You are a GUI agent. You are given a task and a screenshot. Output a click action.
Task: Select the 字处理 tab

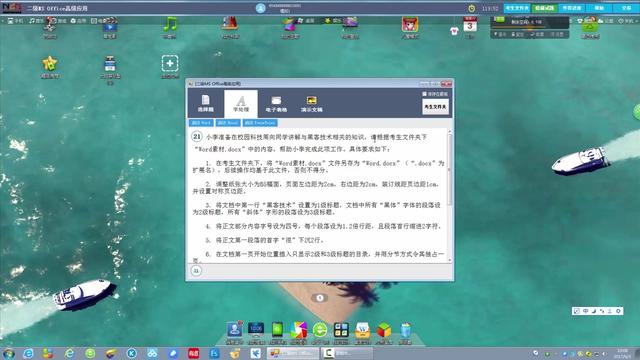(x=241, y=104)
